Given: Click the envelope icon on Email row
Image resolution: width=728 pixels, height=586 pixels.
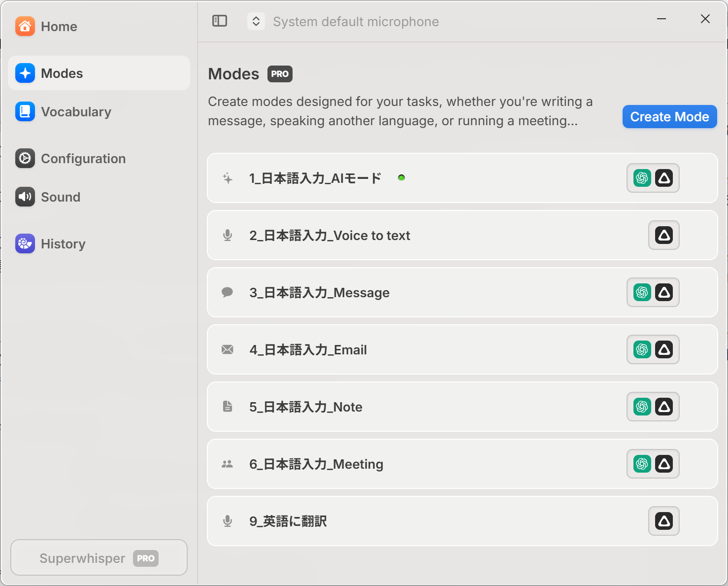Looking at the screenshot, I should 228,349.
